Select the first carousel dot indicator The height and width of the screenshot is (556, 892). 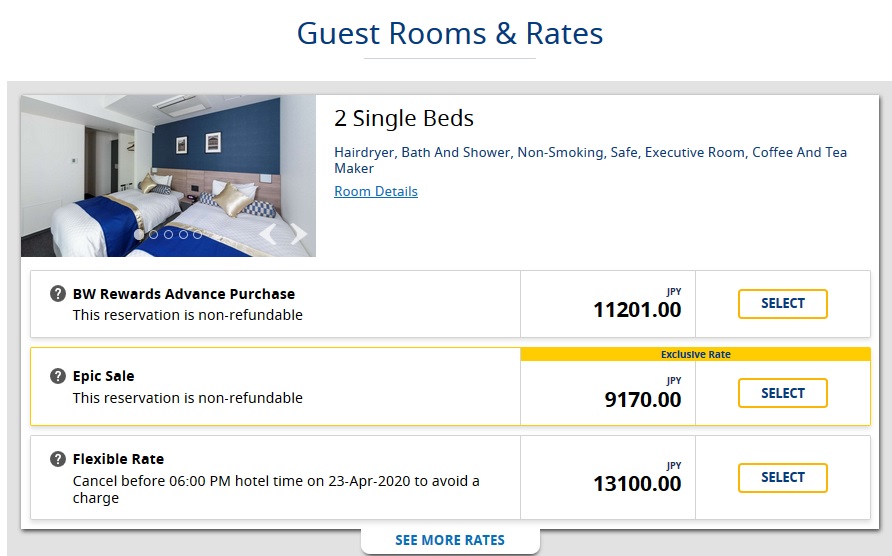[x=139, y=234]
